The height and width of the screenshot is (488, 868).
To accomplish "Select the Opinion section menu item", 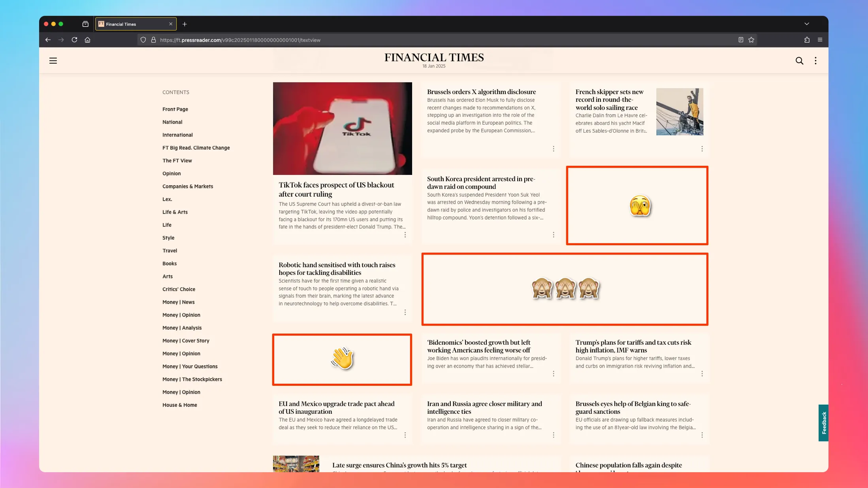I will tap(172, 173).
